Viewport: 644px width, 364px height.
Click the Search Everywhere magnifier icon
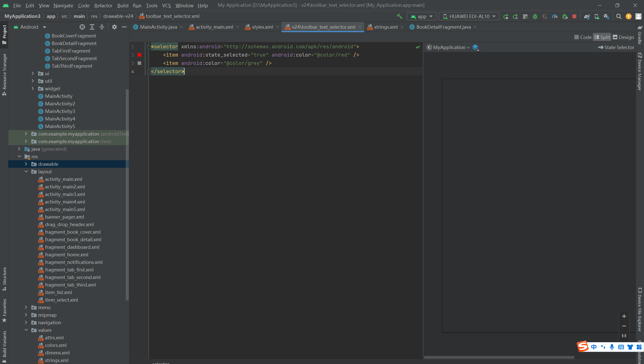pos(619,16)
